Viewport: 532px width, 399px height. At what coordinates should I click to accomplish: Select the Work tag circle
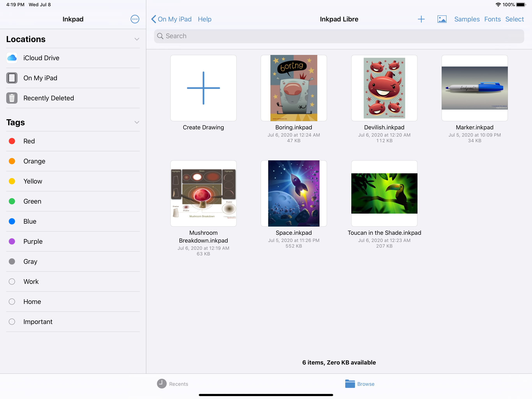coord(12,282)
